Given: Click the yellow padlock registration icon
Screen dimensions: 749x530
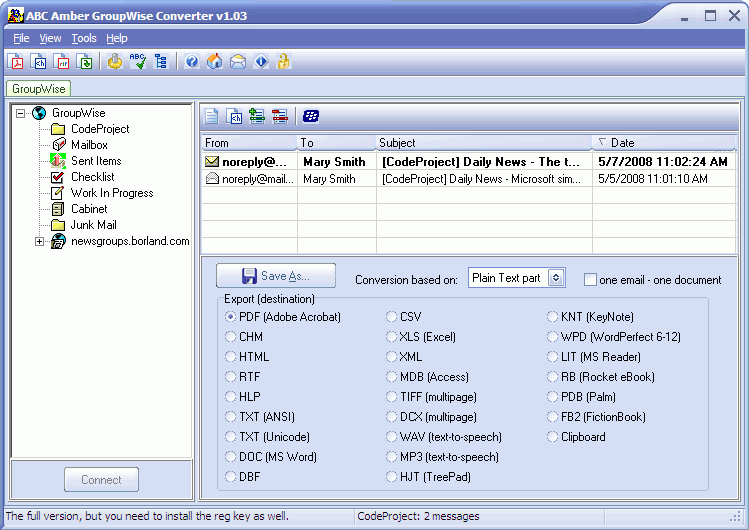Looking at the screenshot, I should [283, 61].
